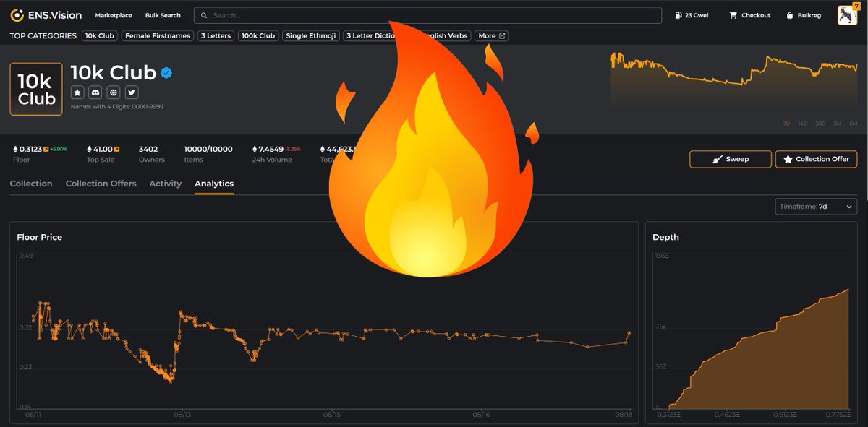Choose the 100k Club category
The width and height of the screenshot is (868, 427).
tap(258, 35)
